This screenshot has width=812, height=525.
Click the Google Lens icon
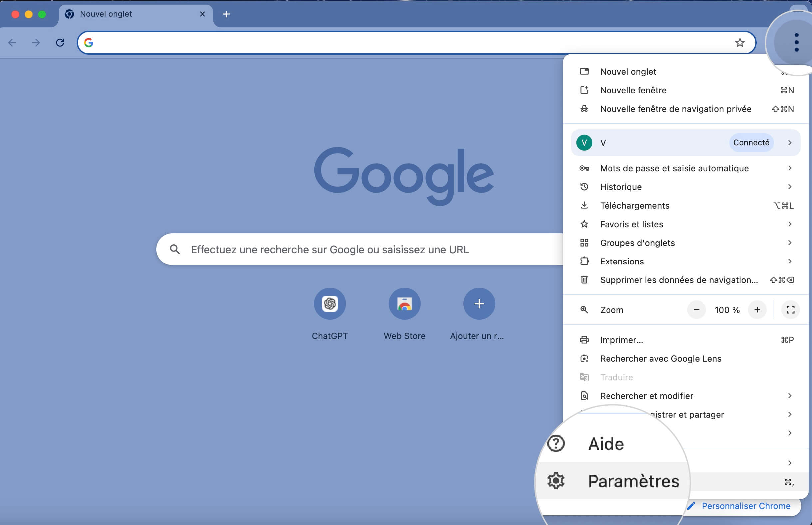584,359
